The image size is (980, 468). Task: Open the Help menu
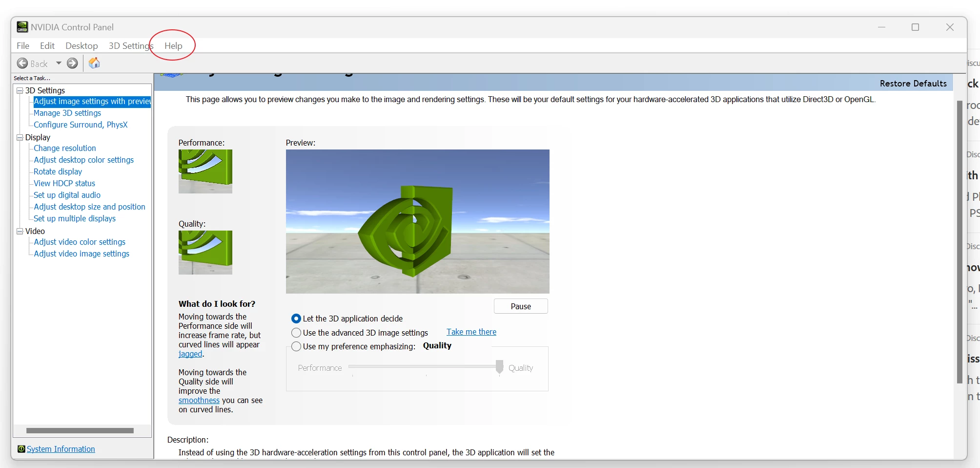tap(173, 45)
